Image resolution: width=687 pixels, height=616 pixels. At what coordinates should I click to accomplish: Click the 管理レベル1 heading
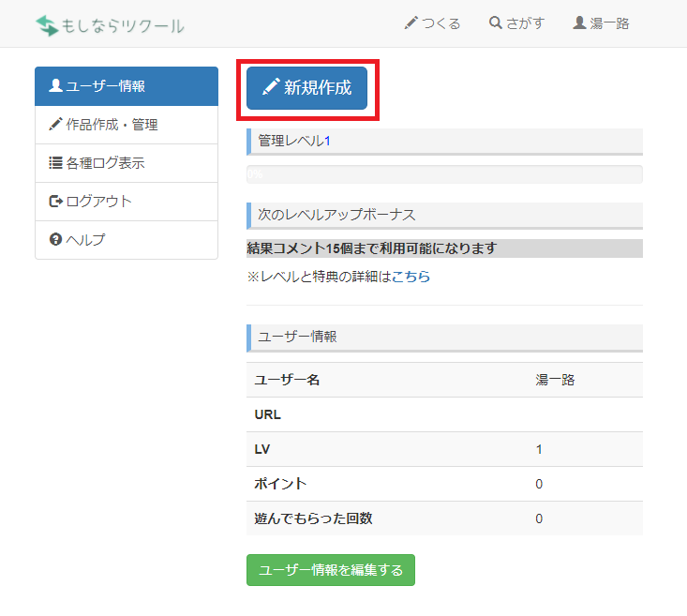(x=444, y=142)
